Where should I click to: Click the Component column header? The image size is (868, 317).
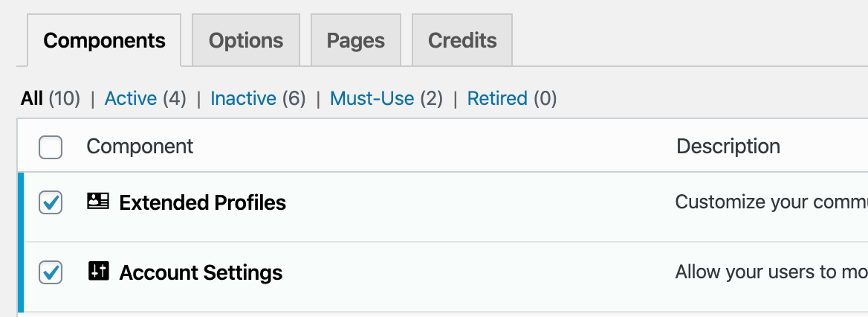[x=140, y=147]
